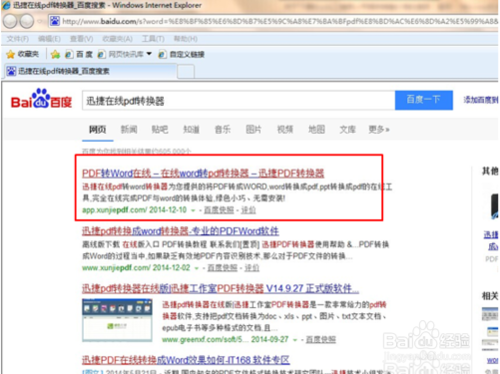Click the browser Back arrow button
This screenshot has width=500, height=374.
click(x=10, y=22)
